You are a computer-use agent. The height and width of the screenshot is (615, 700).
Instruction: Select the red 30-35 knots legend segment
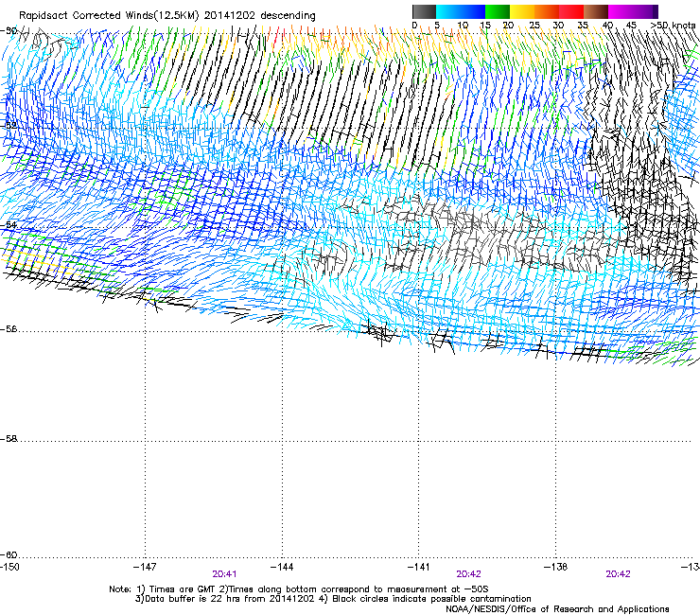(x=571, y=11)
